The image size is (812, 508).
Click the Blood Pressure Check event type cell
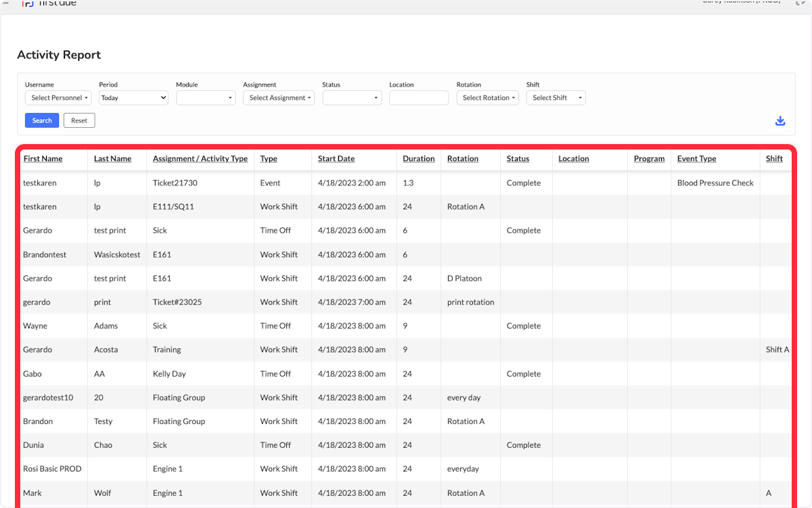pyautogui.click(x=715, y=183)
